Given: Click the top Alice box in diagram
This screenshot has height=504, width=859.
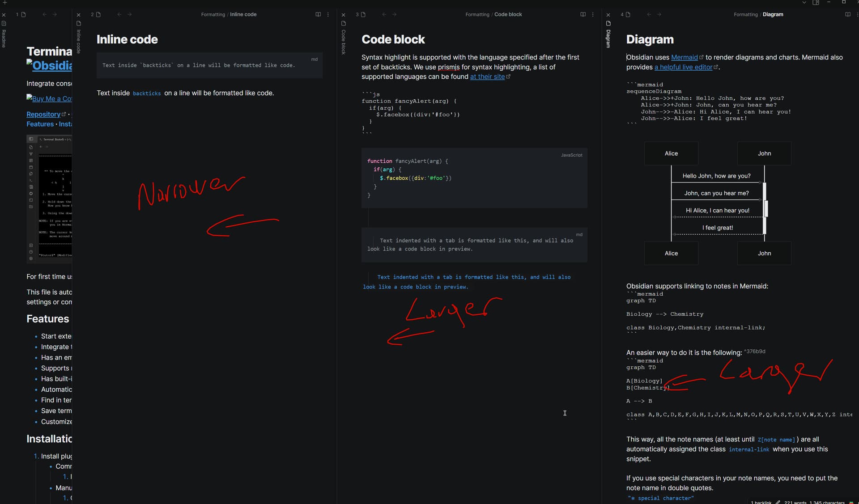Looking at the screenshot, I should coord(671,153).
